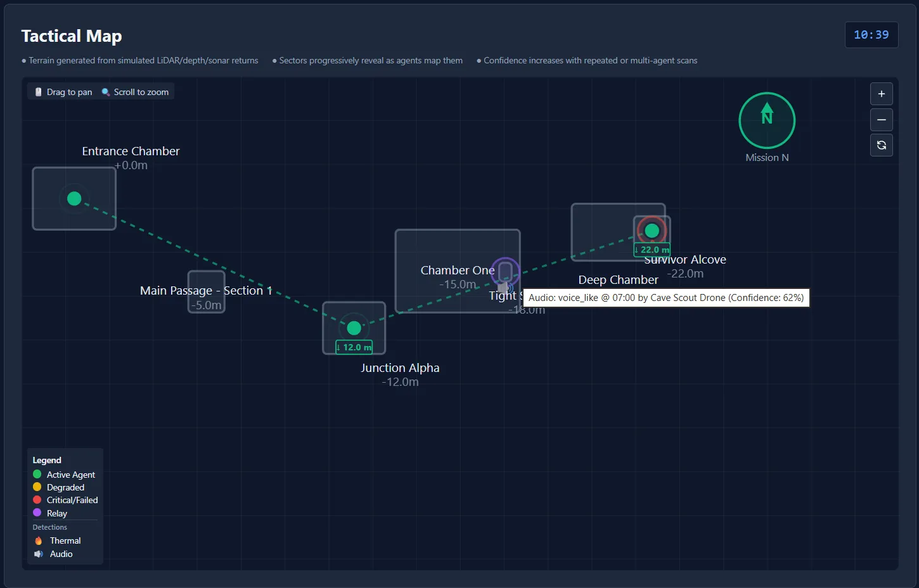Click the Chamber One label

pyautogui.click(x=458, y=270)
